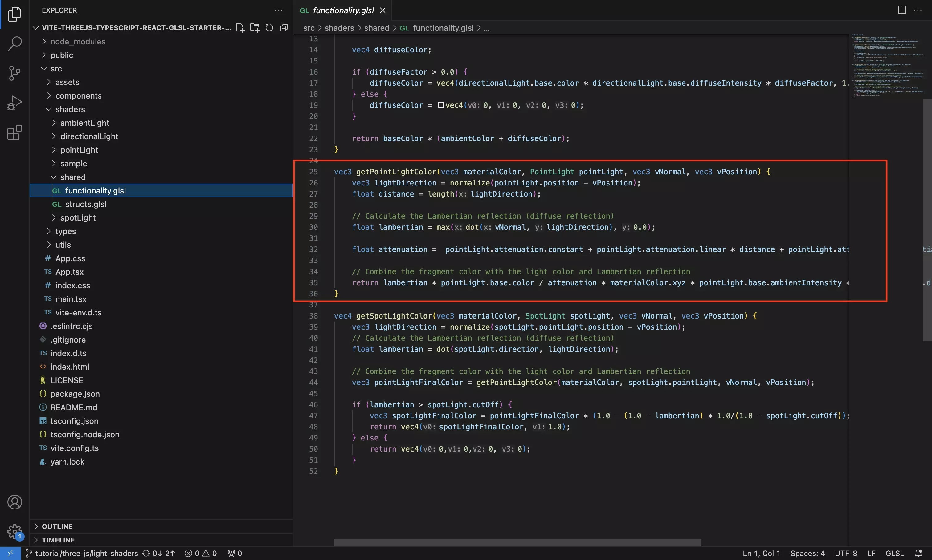Viewport: 932px width, 560px height.
Task: Click the split editor icon in top right
Action: 902,10
